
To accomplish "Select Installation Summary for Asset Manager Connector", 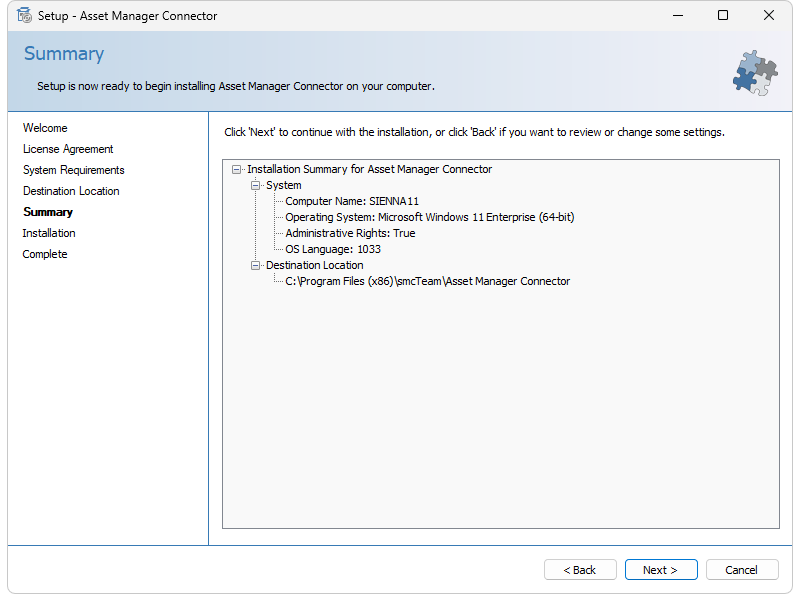I will (369, 169).
